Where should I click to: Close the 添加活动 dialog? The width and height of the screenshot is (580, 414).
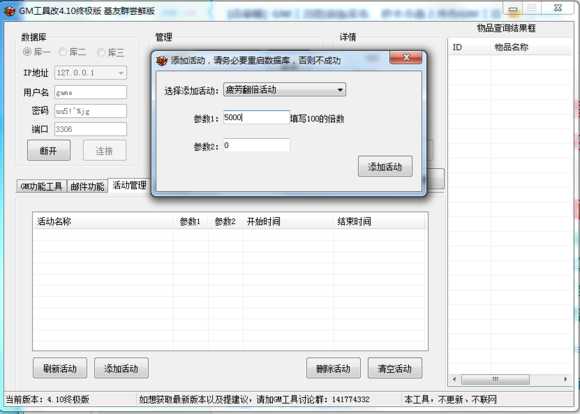tap(406, 58)
